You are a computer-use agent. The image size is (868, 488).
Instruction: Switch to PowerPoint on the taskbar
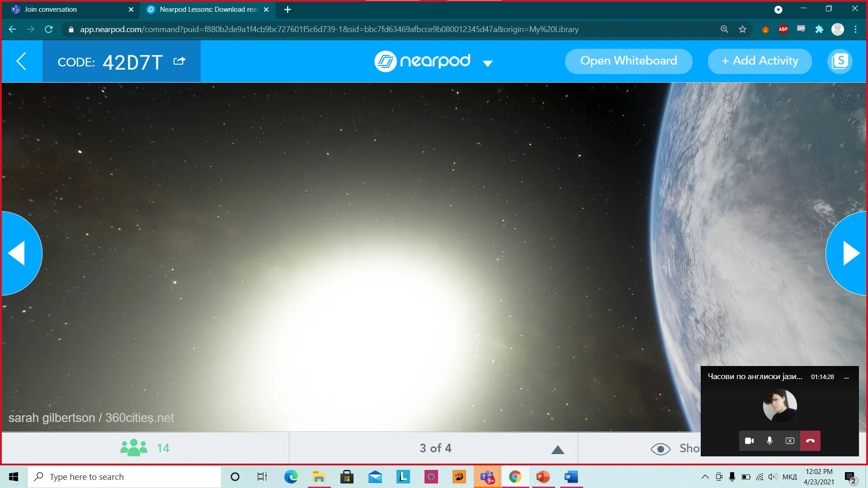(x=543, y=477)
